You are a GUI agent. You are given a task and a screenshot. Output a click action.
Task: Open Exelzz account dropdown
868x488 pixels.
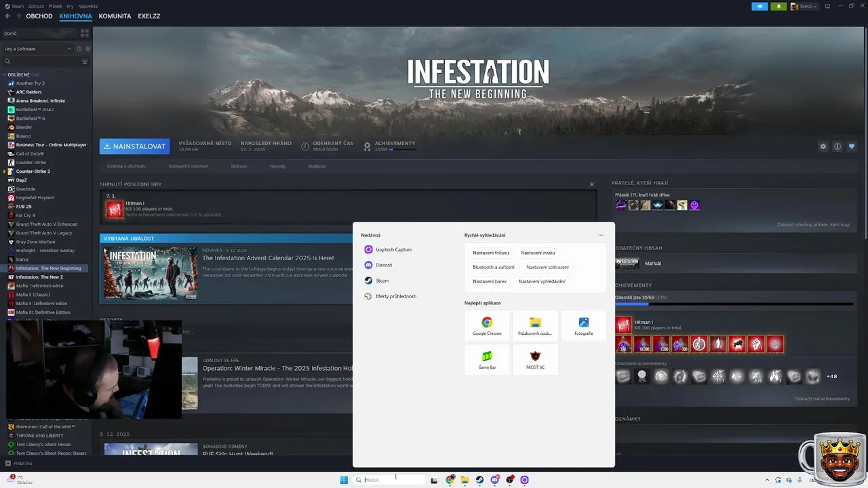(x=804, y=6)
